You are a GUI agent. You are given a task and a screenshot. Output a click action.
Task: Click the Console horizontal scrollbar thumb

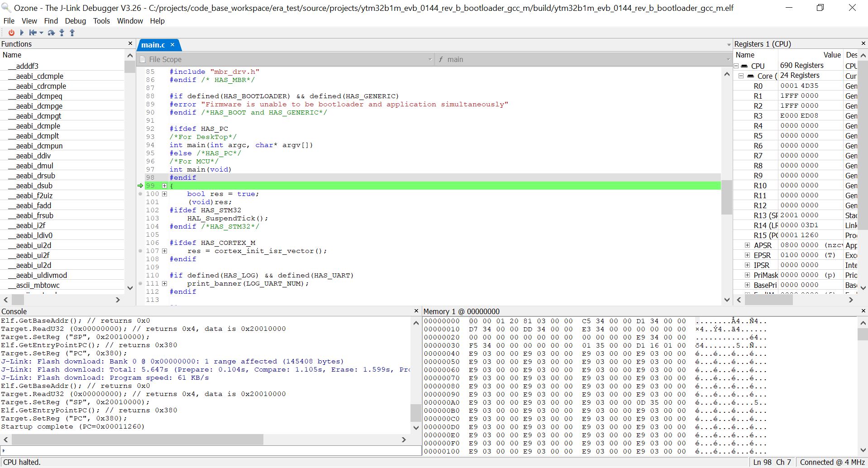(137, 439)
